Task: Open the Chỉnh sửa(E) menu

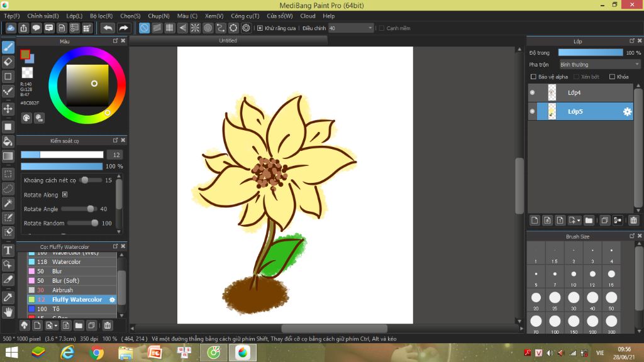Action: [x=43, y=16]
